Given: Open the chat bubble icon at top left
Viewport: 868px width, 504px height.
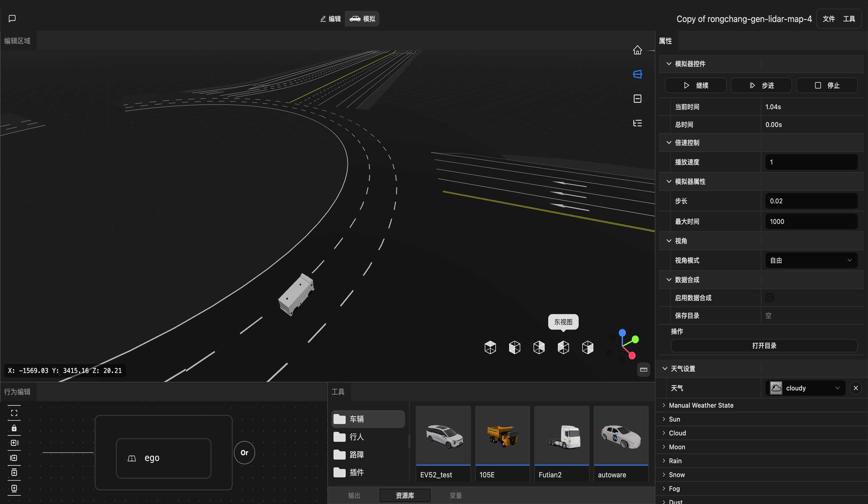Looking at the screenshot, I should [12, 18].
